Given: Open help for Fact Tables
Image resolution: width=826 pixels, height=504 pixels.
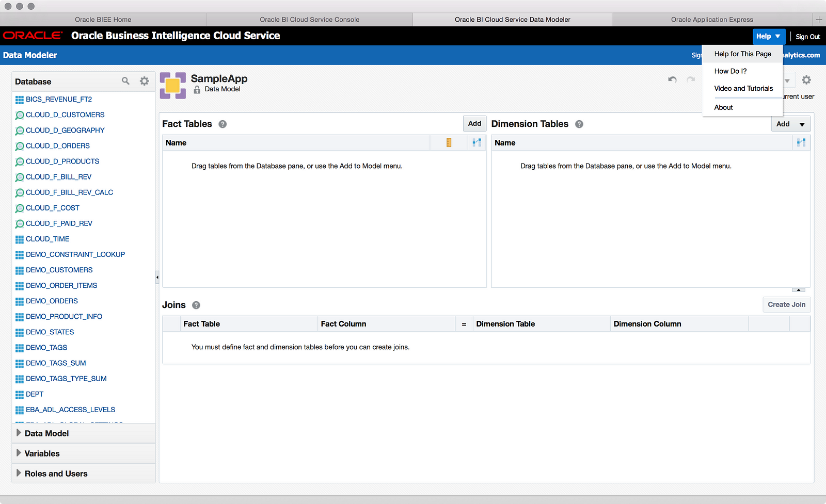Looking at the screenshot, I should pyautogui.click(x=223, y=124).
